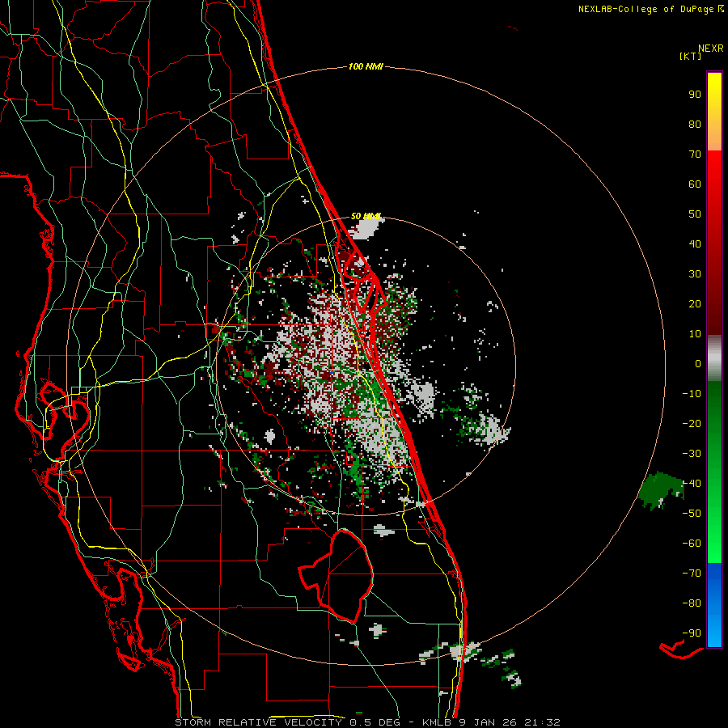
Task: Click the positive 10 scale value
Action: [695, 334]
